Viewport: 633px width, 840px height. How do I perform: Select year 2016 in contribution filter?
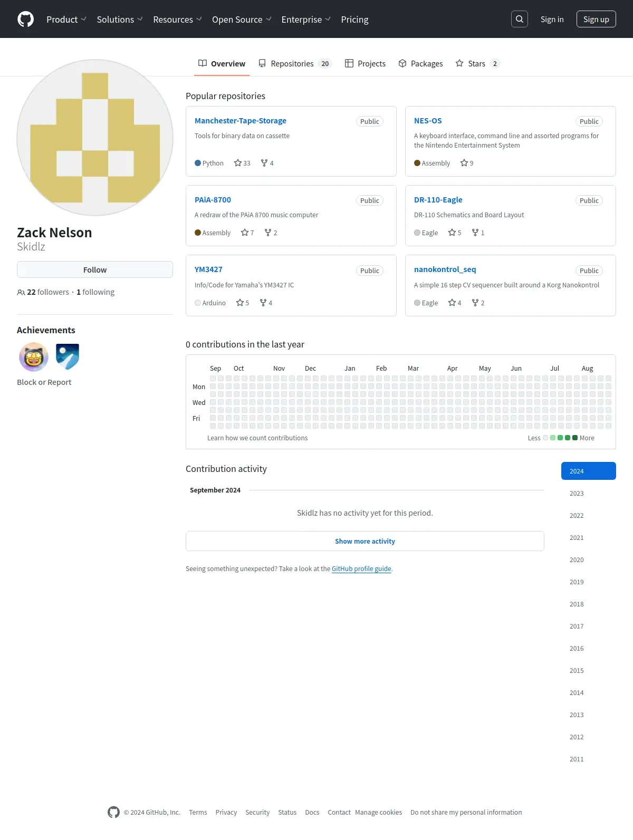[589, 648]
